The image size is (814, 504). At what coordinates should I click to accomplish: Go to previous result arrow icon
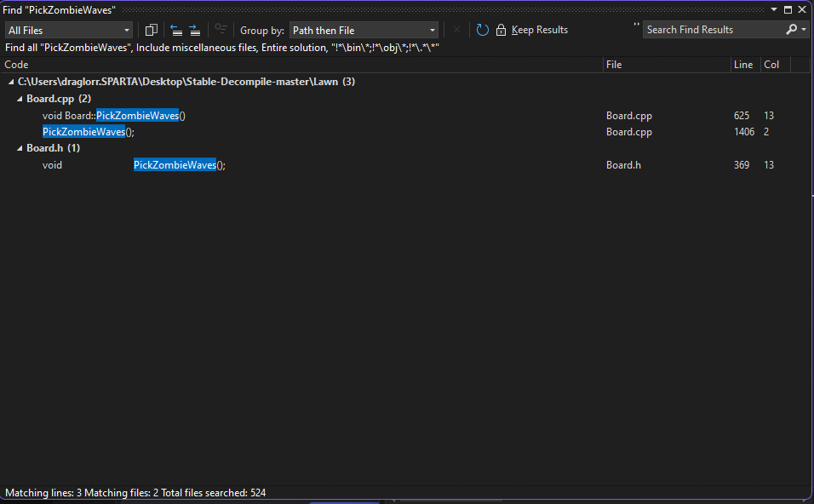tap(176, 30)
